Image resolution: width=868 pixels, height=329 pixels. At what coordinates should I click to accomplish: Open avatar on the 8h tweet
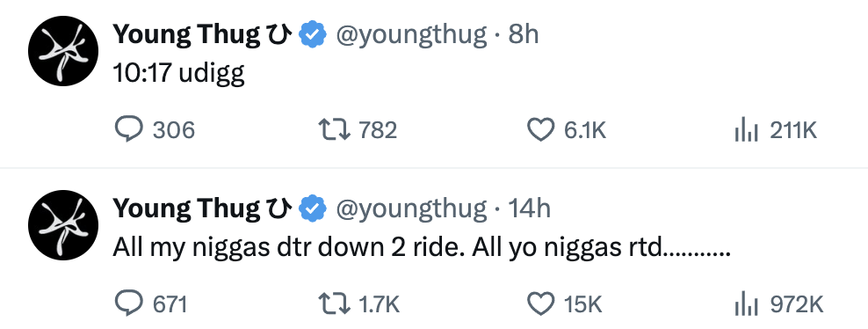point(63,51)
